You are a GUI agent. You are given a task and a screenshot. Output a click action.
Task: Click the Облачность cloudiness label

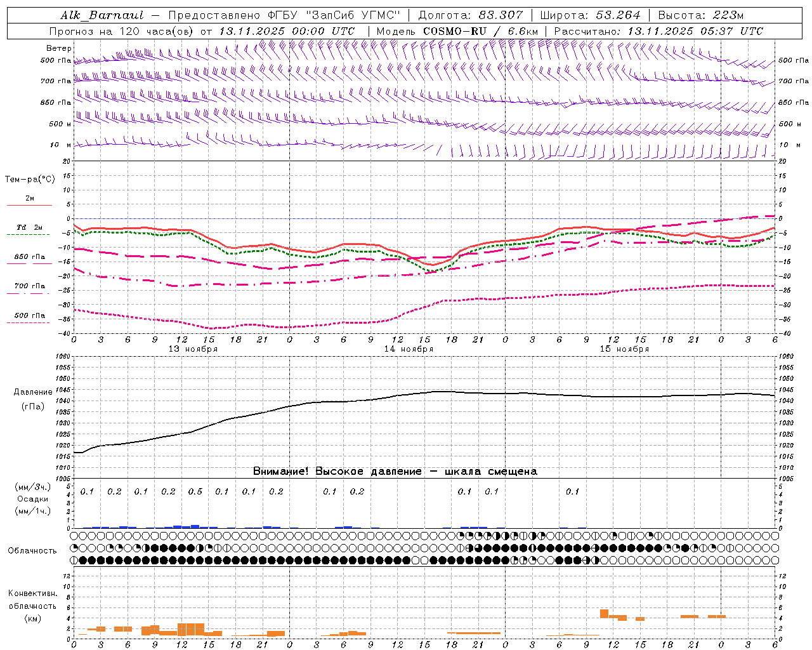[32, 551]
